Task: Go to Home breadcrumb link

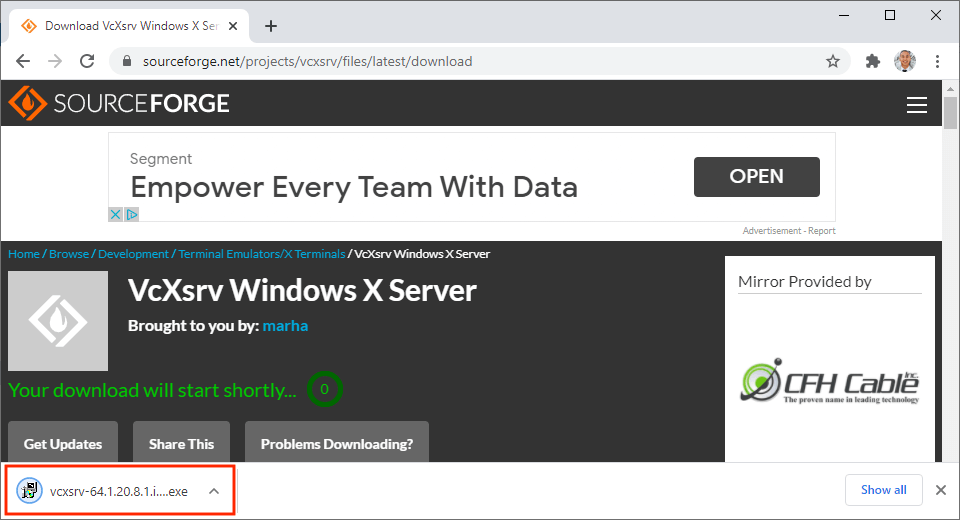Action: pyautogui.click(x=24, y=254)
